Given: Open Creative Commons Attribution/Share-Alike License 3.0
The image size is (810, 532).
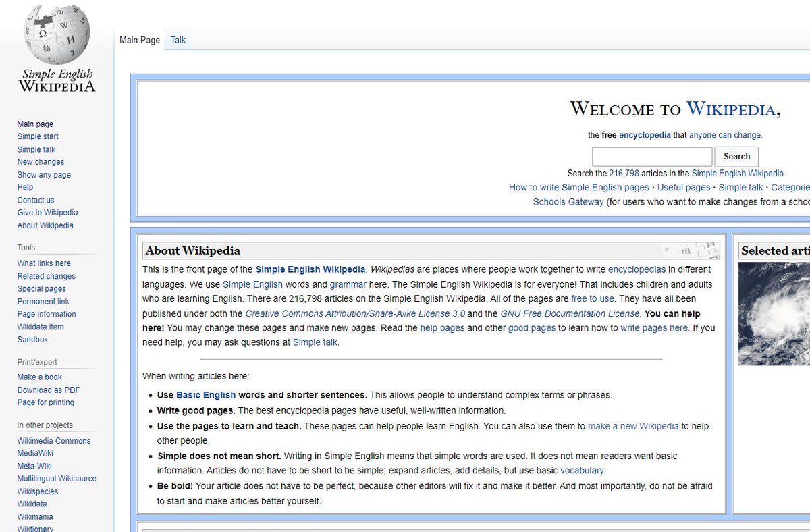Looking at the screenshot, I should point(355,313).
